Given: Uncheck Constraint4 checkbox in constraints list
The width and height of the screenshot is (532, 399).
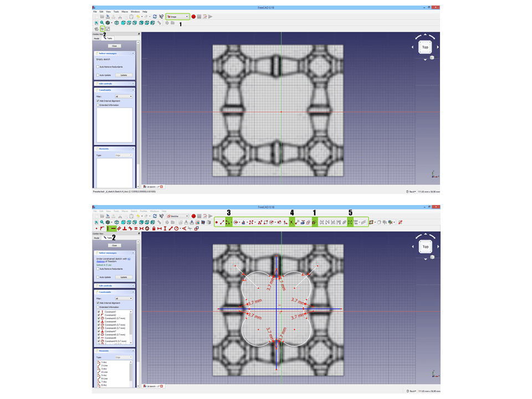Looking at the screenshot, I should click(x=99, y=321).
